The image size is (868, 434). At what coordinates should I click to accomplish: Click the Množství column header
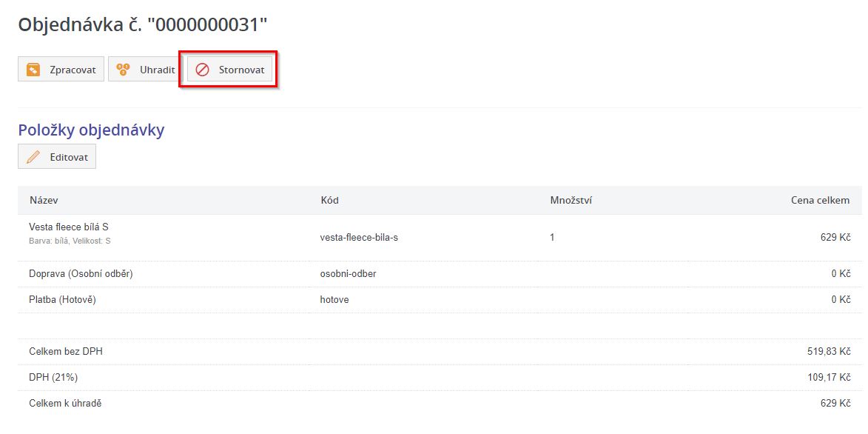571,201
